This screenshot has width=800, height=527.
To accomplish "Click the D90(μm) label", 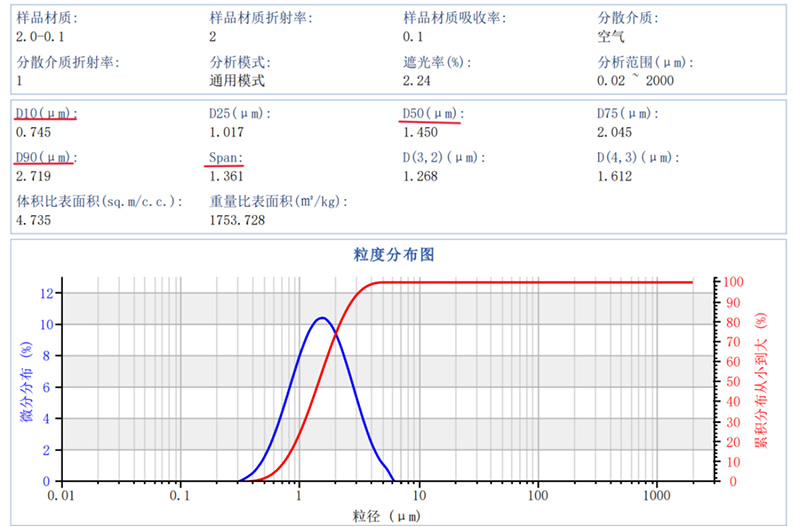I will 46,158.
